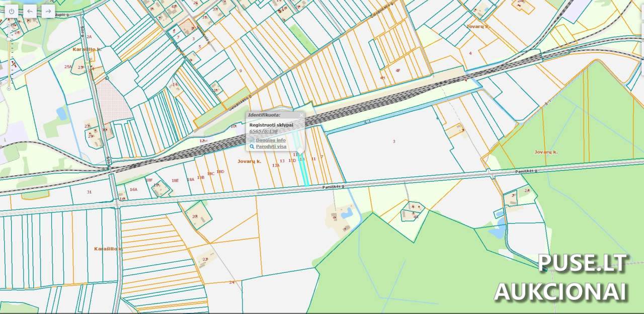
Task: Click the zoom slider handle
Action: 9,38
